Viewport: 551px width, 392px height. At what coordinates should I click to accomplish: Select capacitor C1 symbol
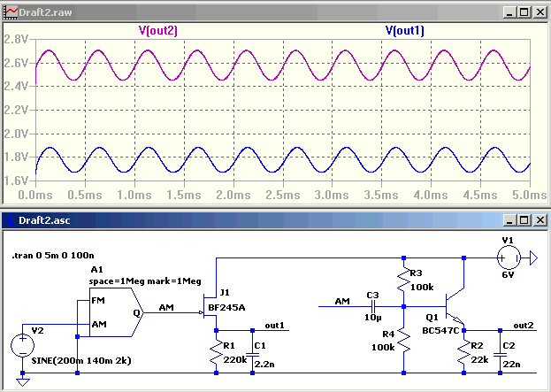click(x=252, y=354)
